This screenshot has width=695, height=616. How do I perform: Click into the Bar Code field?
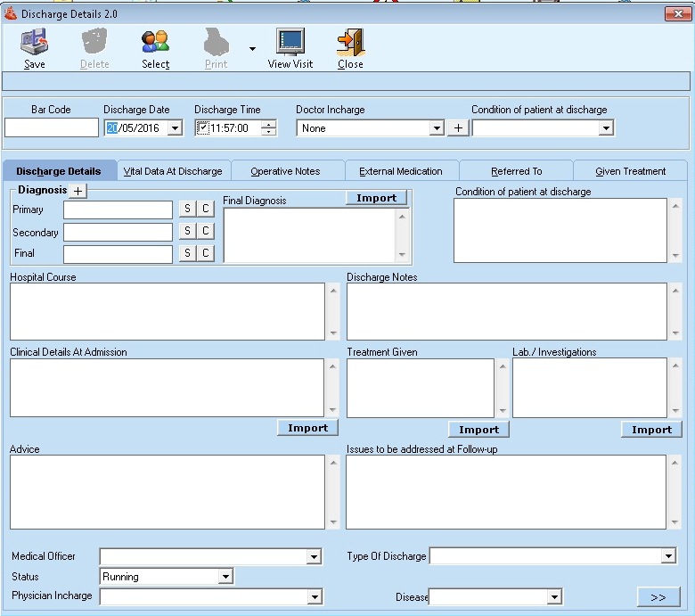[52, 128]
